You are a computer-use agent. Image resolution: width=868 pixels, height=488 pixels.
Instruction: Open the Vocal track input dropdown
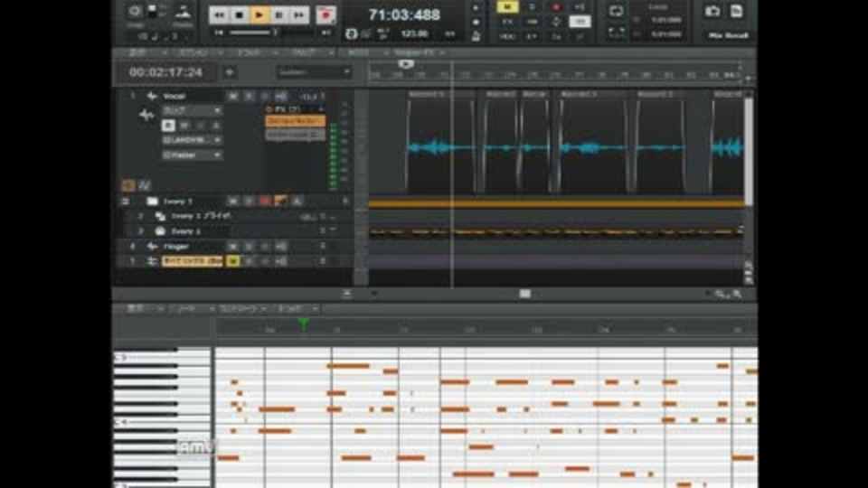tap(192, 141)
